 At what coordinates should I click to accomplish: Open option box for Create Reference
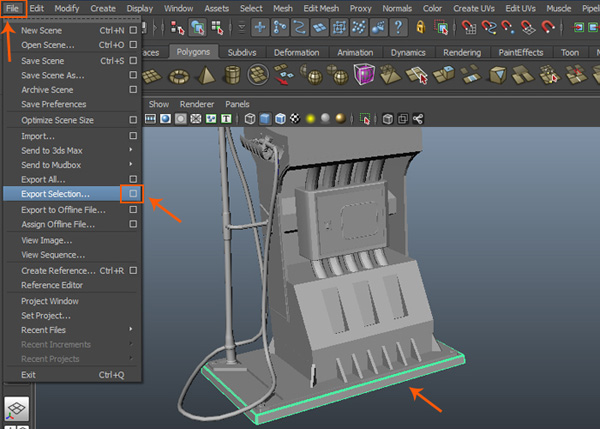[133, 271]
